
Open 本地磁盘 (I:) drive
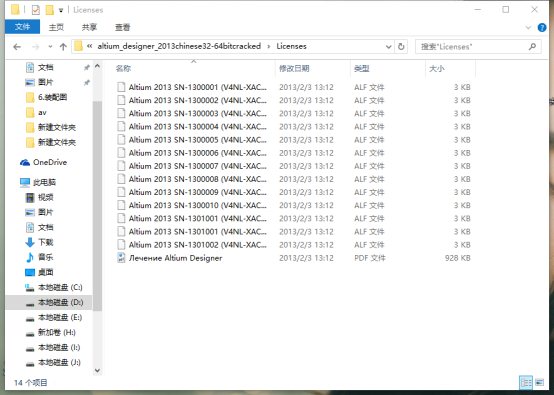59,348
